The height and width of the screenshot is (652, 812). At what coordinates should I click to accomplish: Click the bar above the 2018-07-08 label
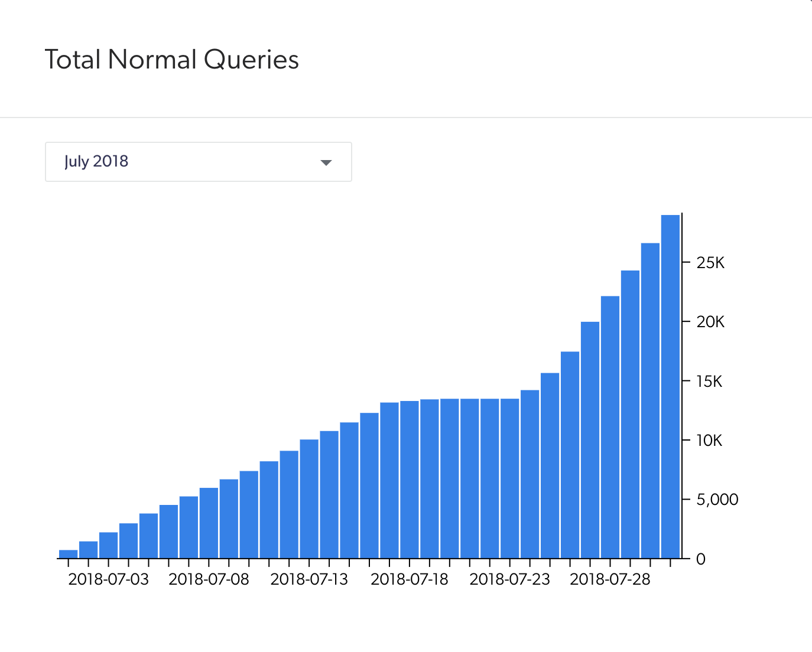point(209,523)
